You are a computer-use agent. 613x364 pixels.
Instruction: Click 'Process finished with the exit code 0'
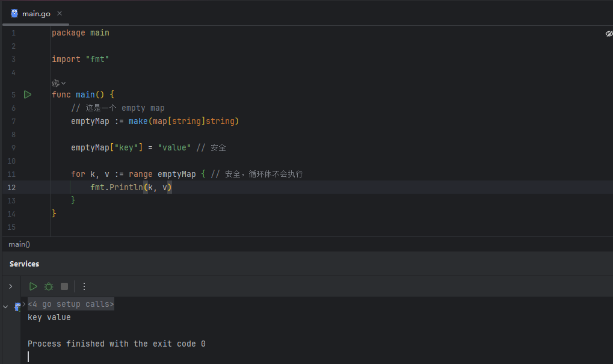(x=117, y=344)
